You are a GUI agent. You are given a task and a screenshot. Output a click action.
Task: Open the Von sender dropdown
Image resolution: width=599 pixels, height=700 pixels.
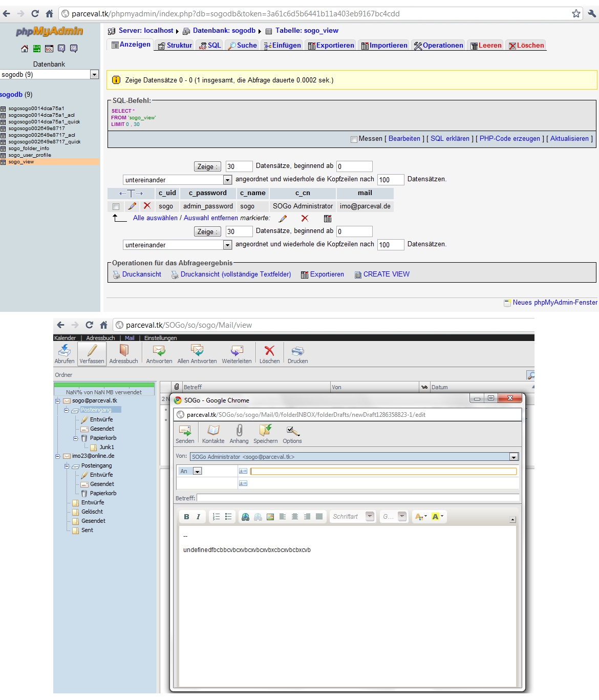pyautogui.click(x=514, y=457)
